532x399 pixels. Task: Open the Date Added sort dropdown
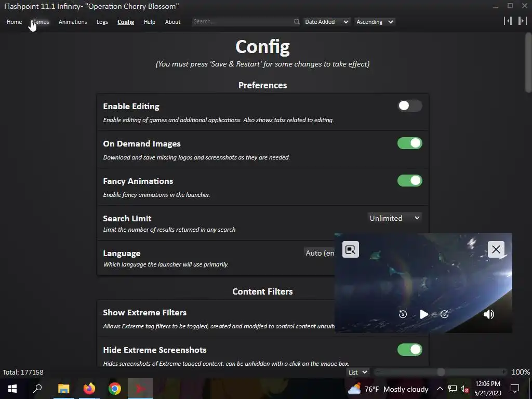[x=326, y=22]
